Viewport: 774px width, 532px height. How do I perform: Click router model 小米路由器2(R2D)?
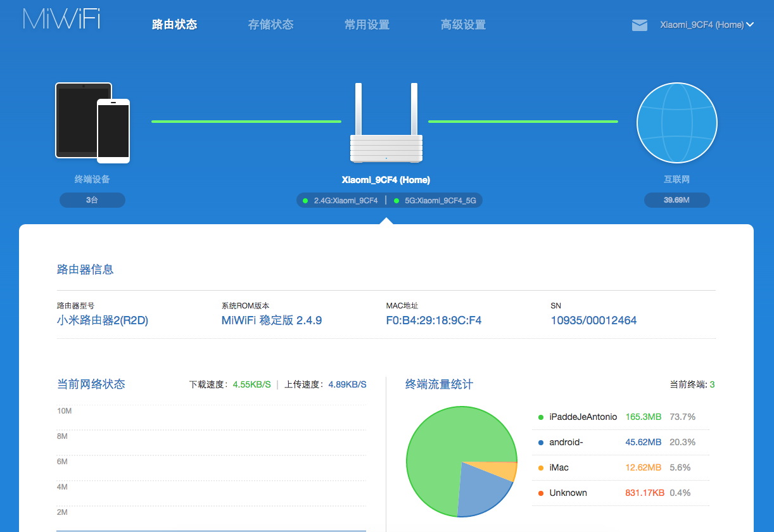[103, 320]
